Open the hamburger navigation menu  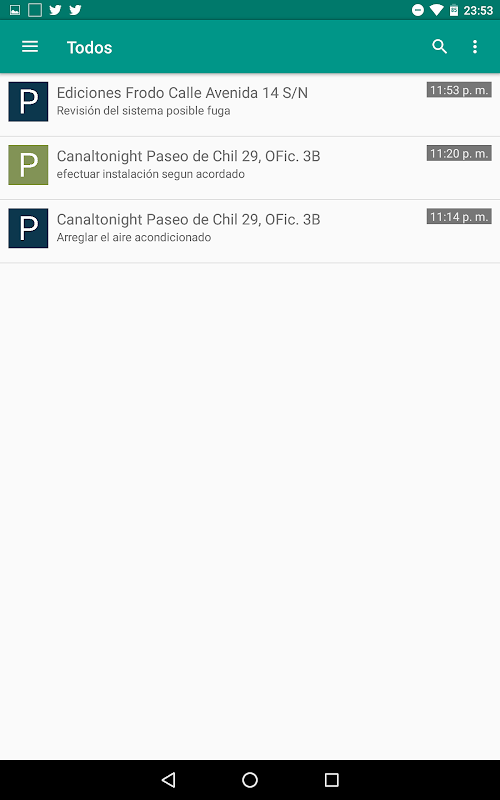[30, 47]
